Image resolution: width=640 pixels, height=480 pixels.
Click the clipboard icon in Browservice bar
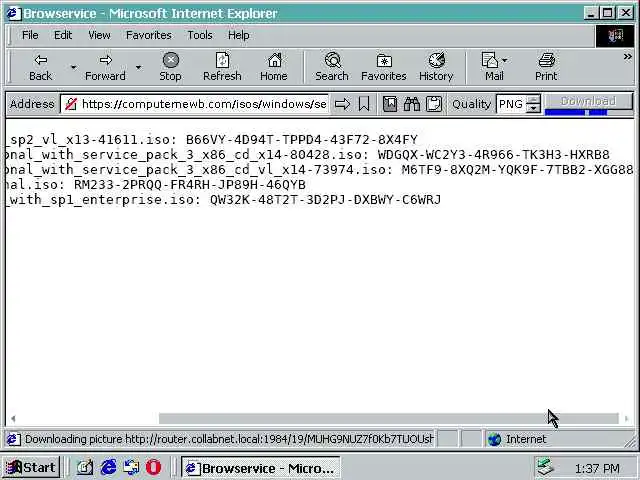click(x=434, y=104)
